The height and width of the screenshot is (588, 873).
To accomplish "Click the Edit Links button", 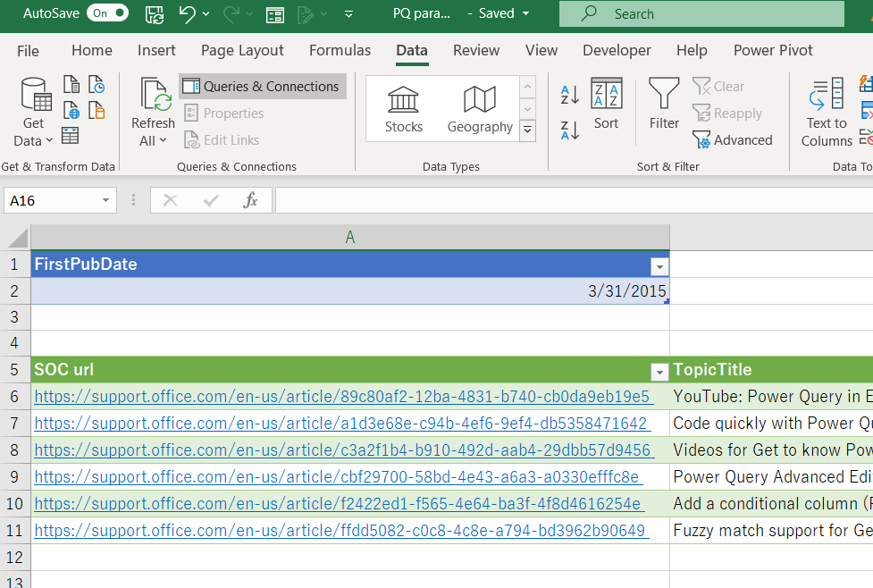I will [222, 139].
